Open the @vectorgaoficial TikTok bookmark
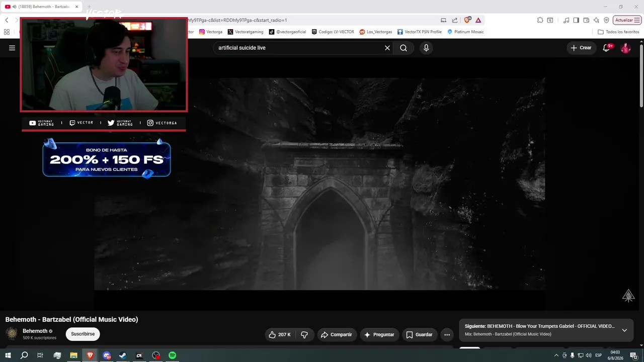This screenshot has width=644, height=362. 287,32
